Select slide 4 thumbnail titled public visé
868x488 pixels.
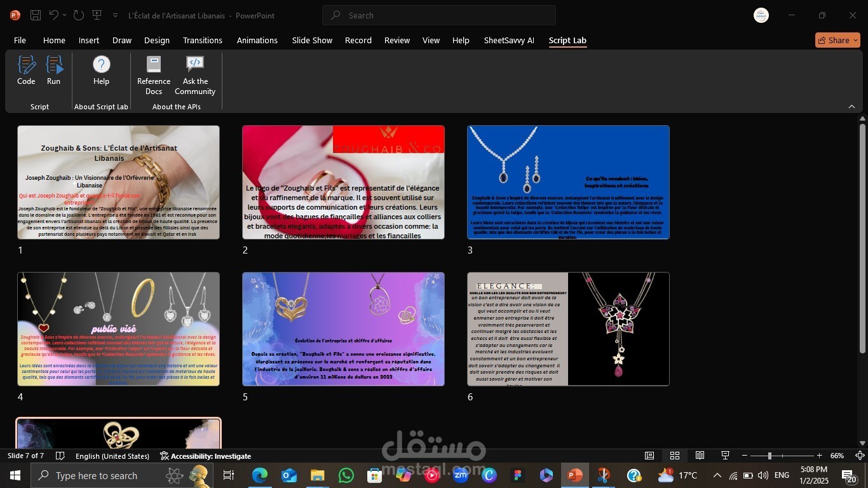point(118,329)
